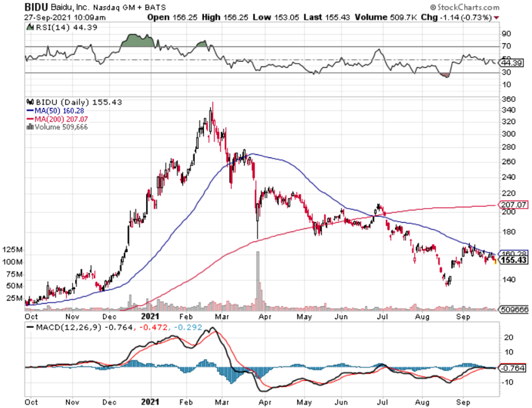Open the StockCharts.com watermark link
532x408 pixels.
coord(464,7)
